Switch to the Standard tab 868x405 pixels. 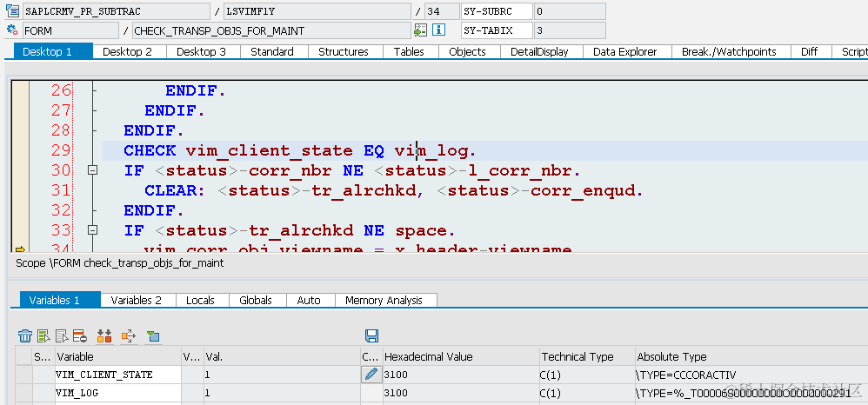[272, 51]
